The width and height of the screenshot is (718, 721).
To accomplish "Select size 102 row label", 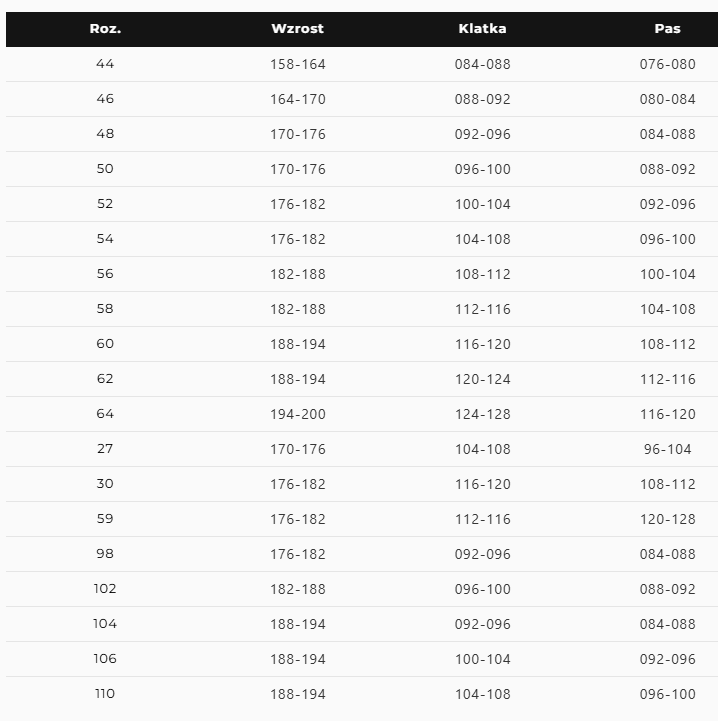I will (x=105, y=589).
